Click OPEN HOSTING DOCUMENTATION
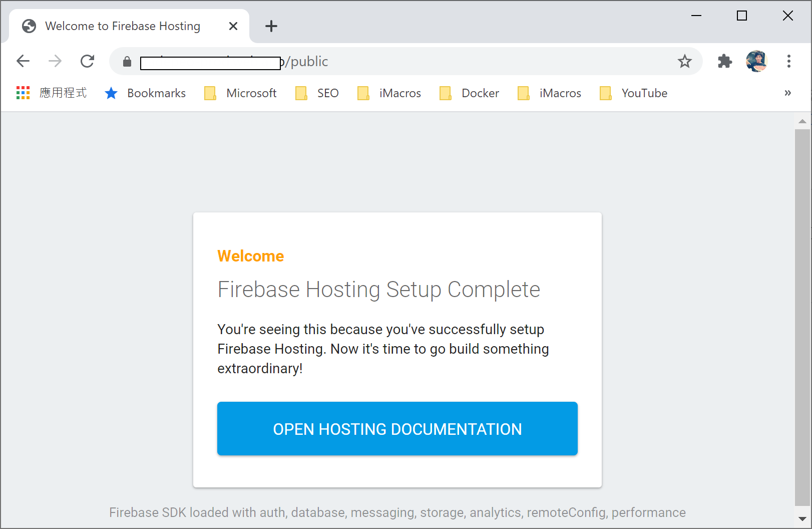812x529 pixels. click(x=397, y=429)
